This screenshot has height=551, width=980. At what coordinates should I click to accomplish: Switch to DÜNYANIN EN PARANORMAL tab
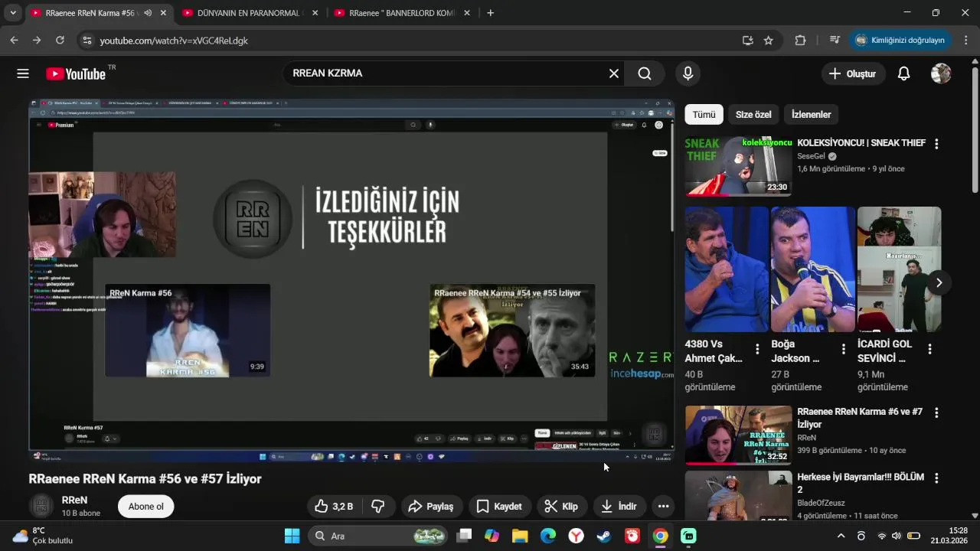[x=250, y=13]
